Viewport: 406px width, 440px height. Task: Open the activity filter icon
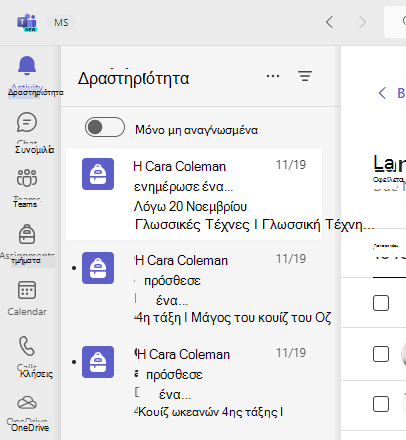305,76
